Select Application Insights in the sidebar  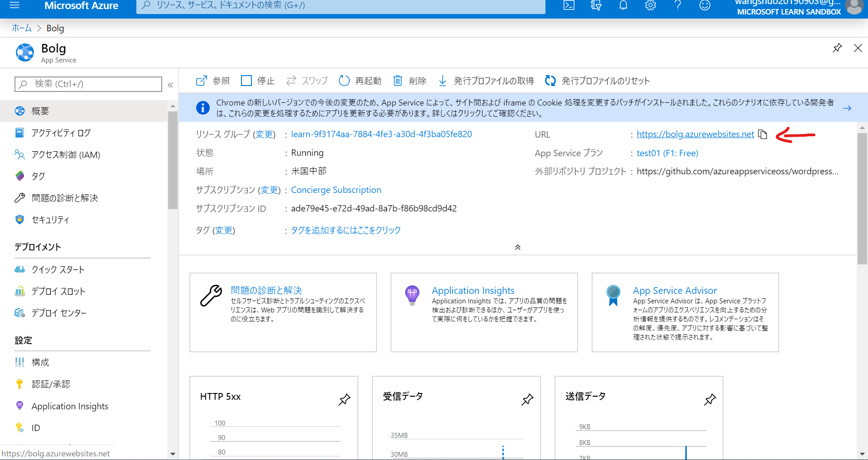tap(70, 406)
